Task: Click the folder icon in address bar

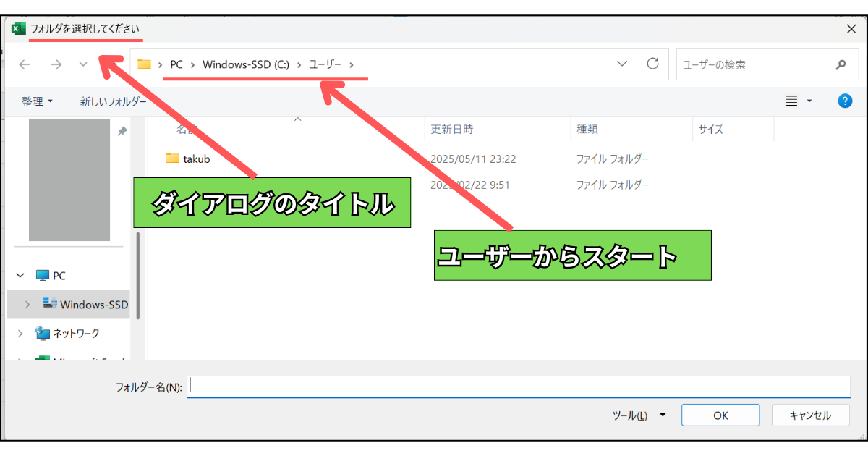Action: 144,64
